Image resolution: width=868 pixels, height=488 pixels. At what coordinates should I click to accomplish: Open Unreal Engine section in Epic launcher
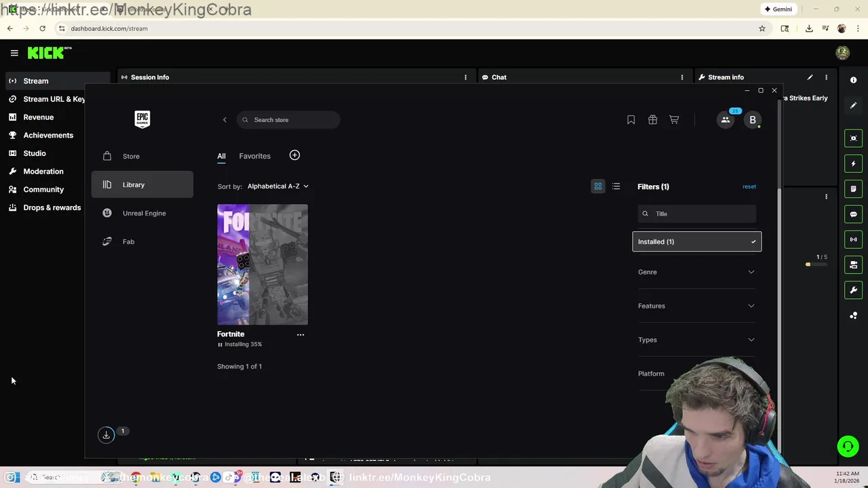coord(142,213)
